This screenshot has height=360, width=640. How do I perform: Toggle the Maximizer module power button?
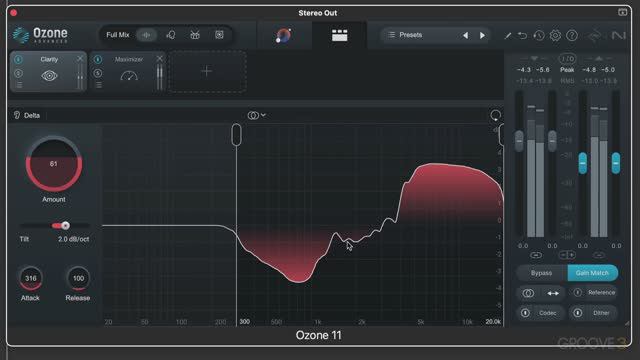click(98, 60)
